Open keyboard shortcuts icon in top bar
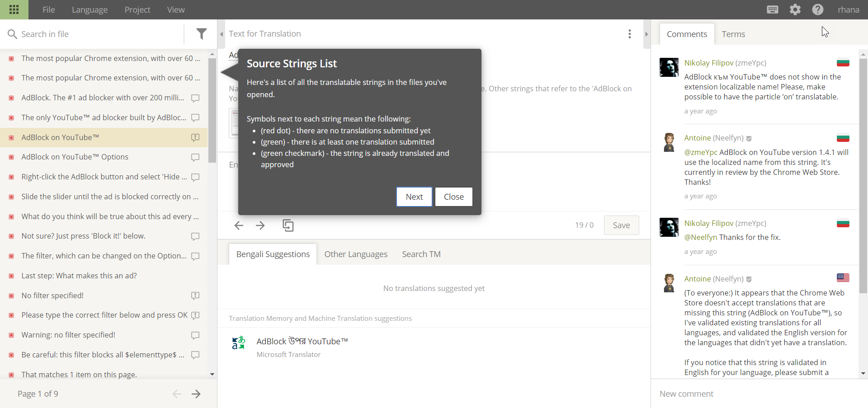 (773, 9)
